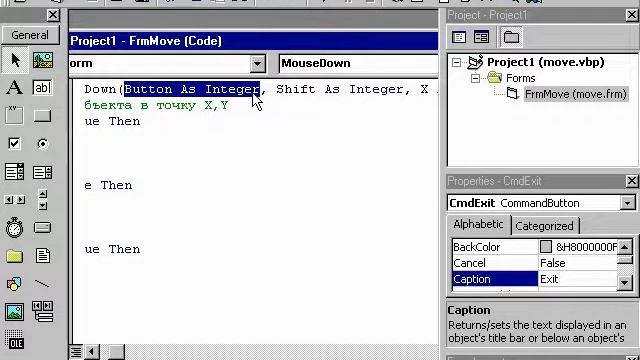The width and height of the screenshot is (640, 360).
Task: Click the Cancel value False
Action: point(578,263)
